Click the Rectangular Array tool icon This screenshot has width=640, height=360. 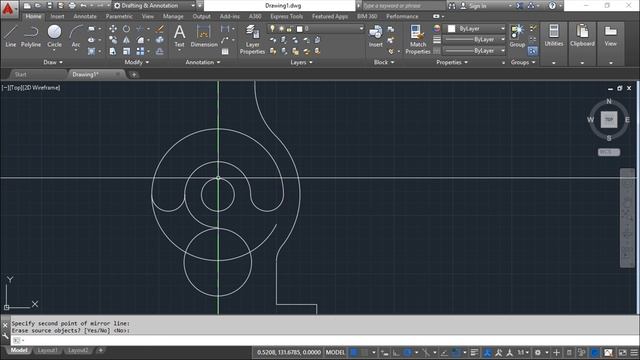pyautogui.click(x=140, y=51)
